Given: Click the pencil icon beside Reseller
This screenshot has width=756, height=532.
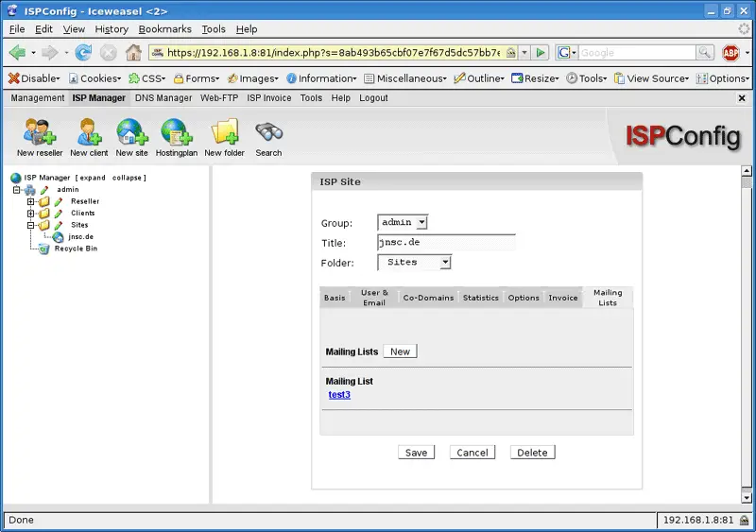Looking at the screenshot, I should (59, 201).
